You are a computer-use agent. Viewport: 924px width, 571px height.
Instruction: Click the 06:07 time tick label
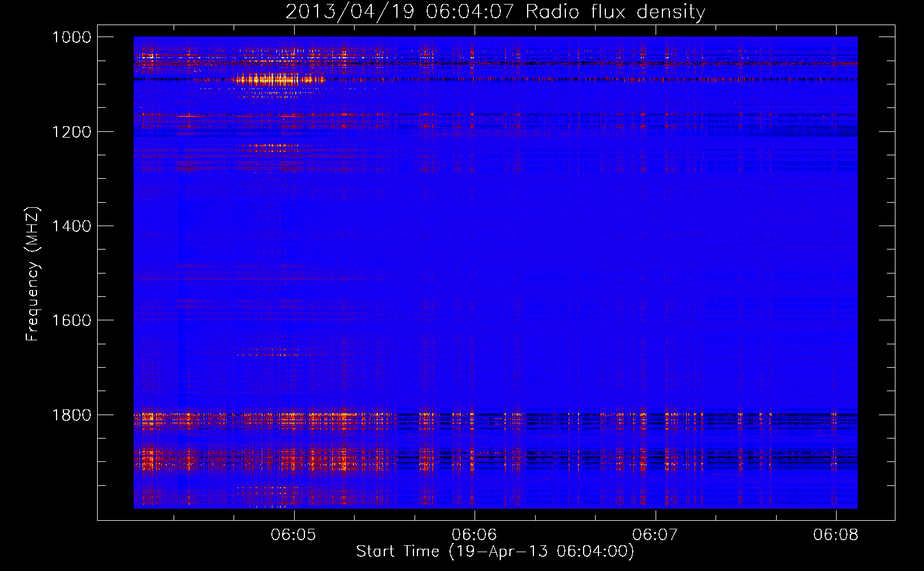(656, 535)
